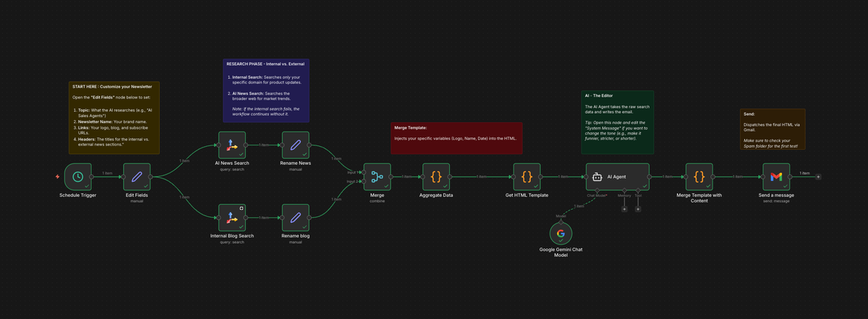Click Input 1 connector on Merge node

tap(364, 172)
